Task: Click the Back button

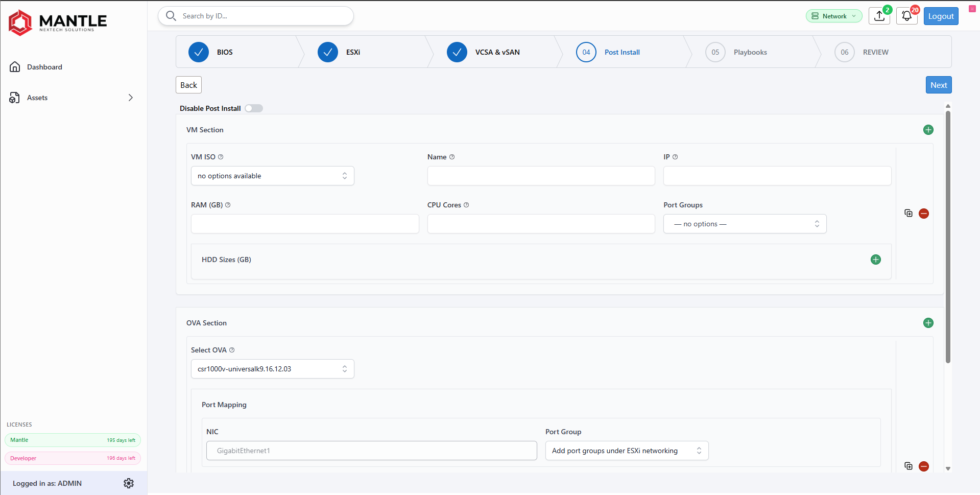Action: pos(188,85)
